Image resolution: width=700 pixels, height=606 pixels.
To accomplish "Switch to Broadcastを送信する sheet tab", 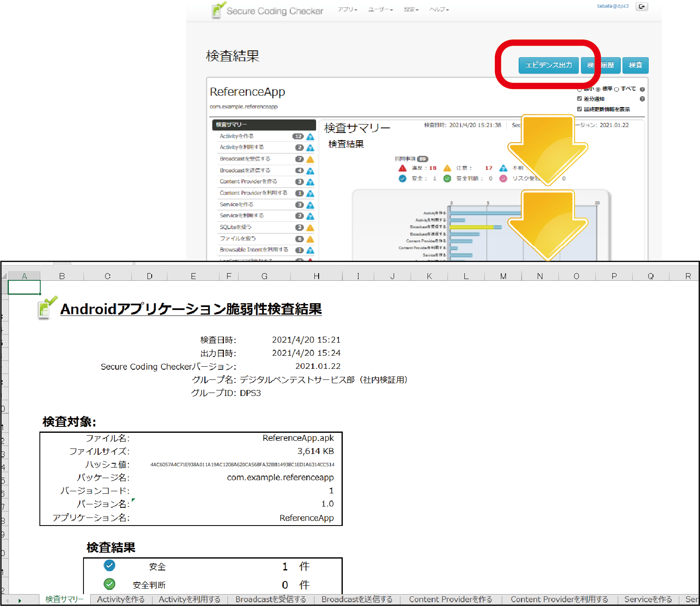I will 357,599.
